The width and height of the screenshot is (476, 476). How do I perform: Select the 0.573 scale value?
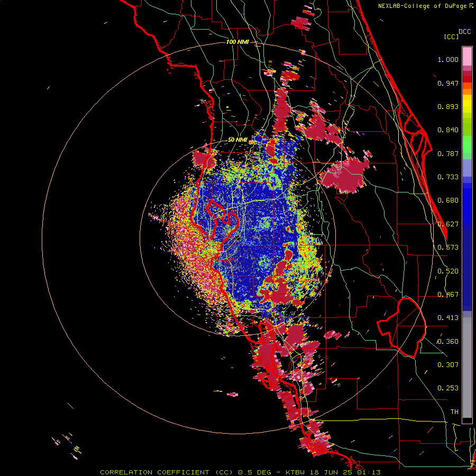coord(448,248)
